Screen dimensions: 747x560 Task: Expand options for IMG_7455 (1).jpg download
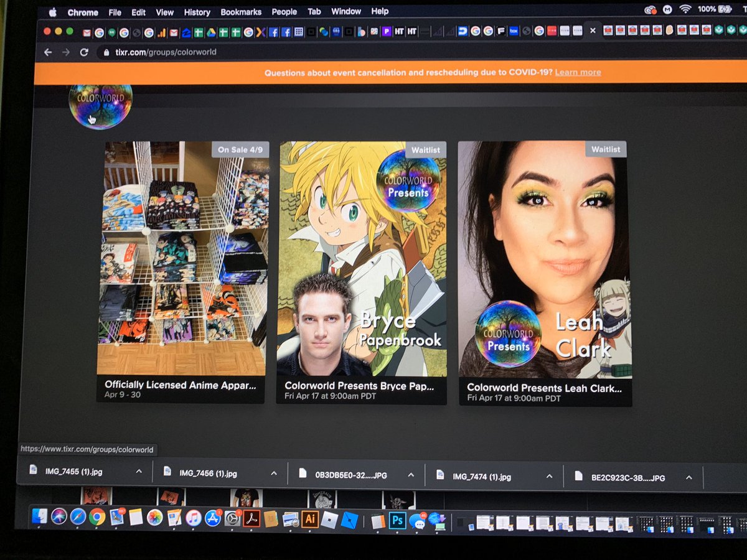click(x=139, y=472)
